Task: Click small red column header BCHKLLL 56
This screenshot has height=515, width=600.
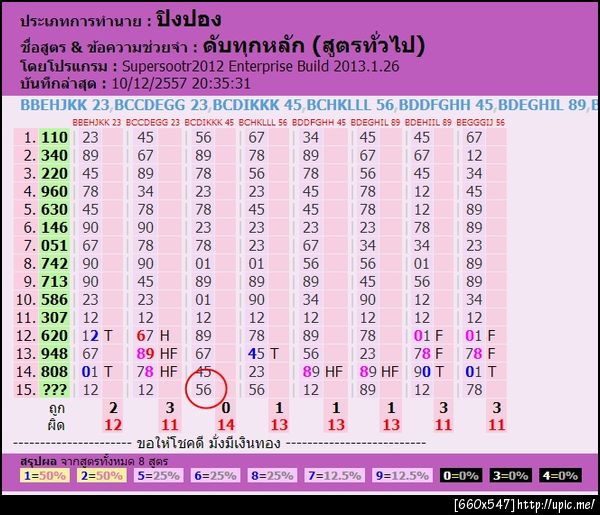Action: pyautogui.click(x=262, y=122)
